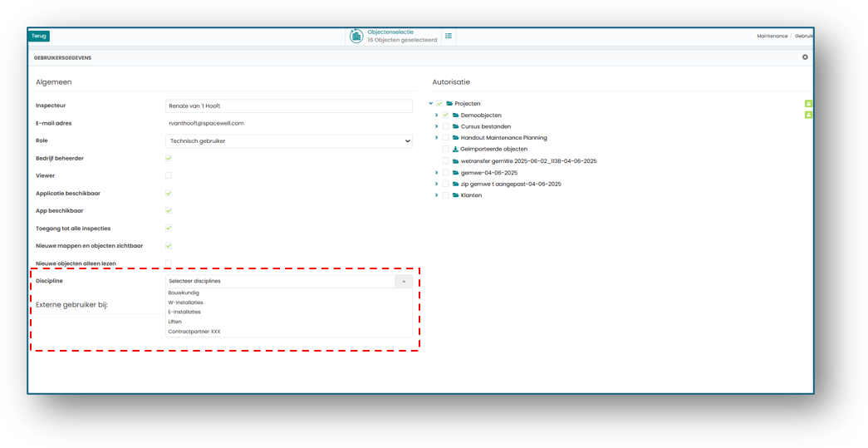
Task: Click the Demoobjecten folder icon
Action: tap(455, 116)
